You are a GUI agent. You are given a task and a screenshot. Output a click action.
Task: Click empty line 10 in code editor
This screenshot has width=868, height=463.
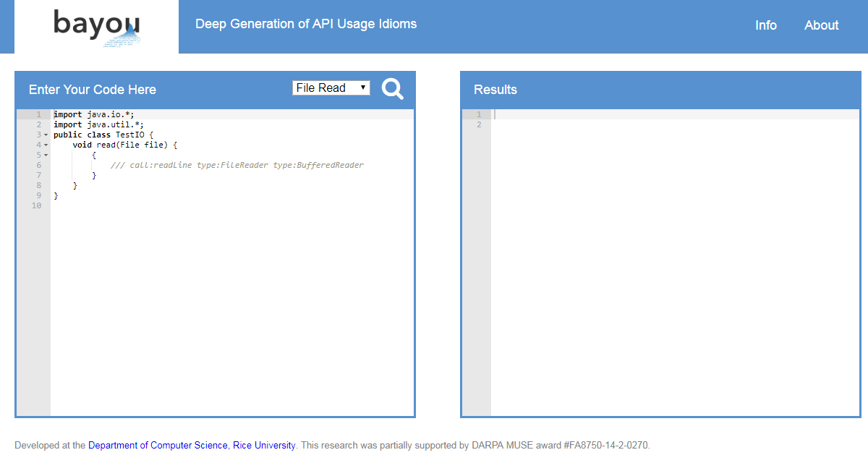point(232,205)
